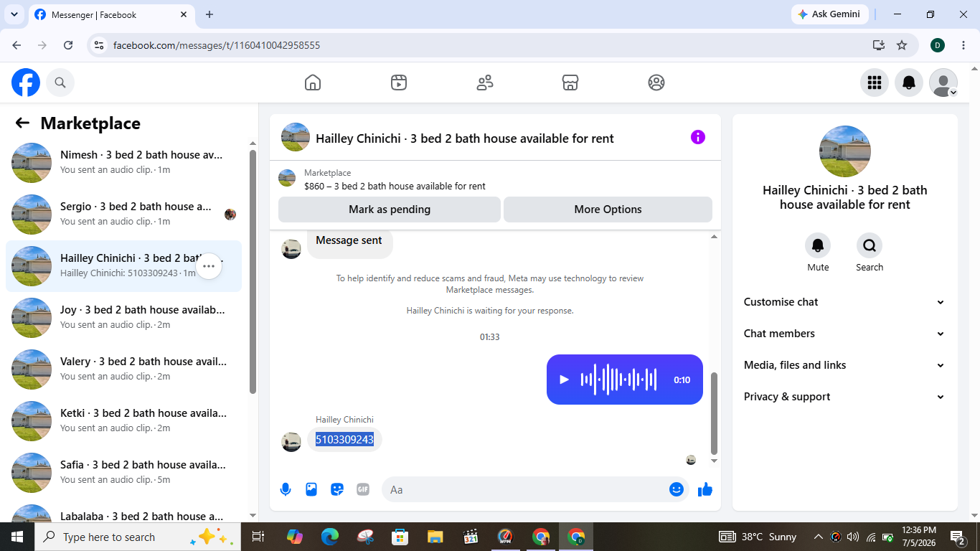980x551 pixels.
Task: Bookmark this page with the star icon
Action: (x=902, y=45)
